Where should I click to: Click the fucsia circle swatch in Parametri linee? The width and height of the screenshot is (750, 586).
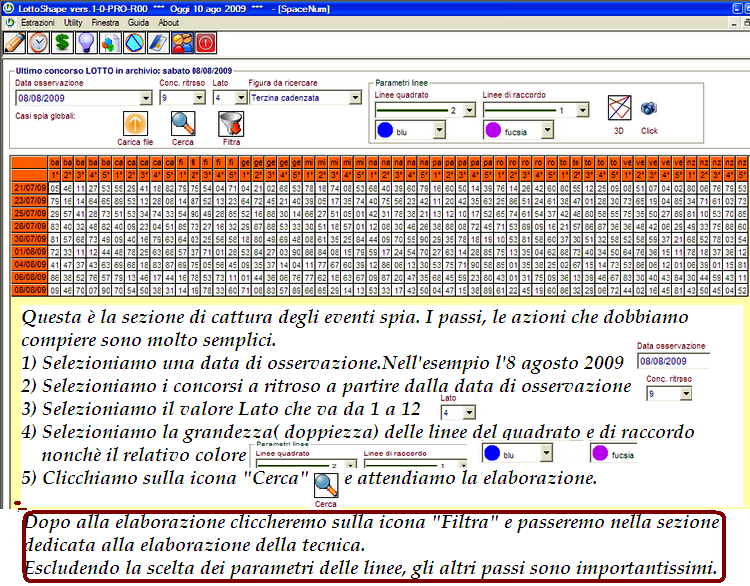click(x=493, y=130)
